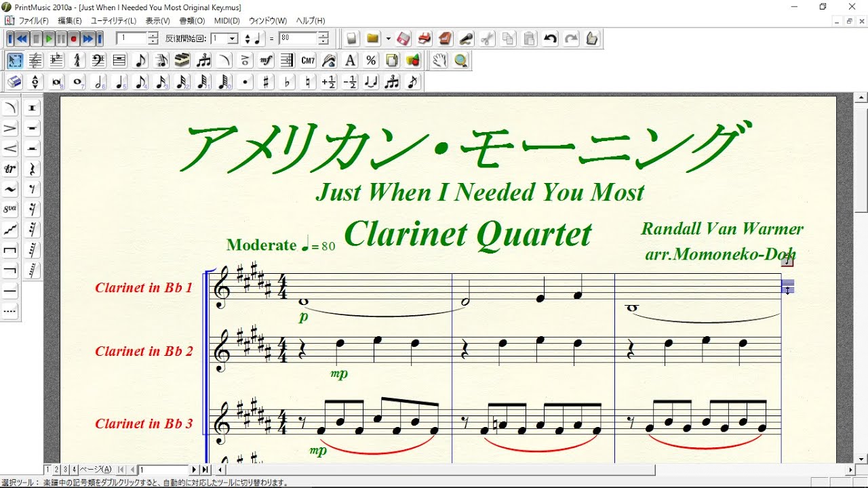Undo the last action
Viewport: 868px width, 488px height.
pyautogui.click(x=550, y=39)
